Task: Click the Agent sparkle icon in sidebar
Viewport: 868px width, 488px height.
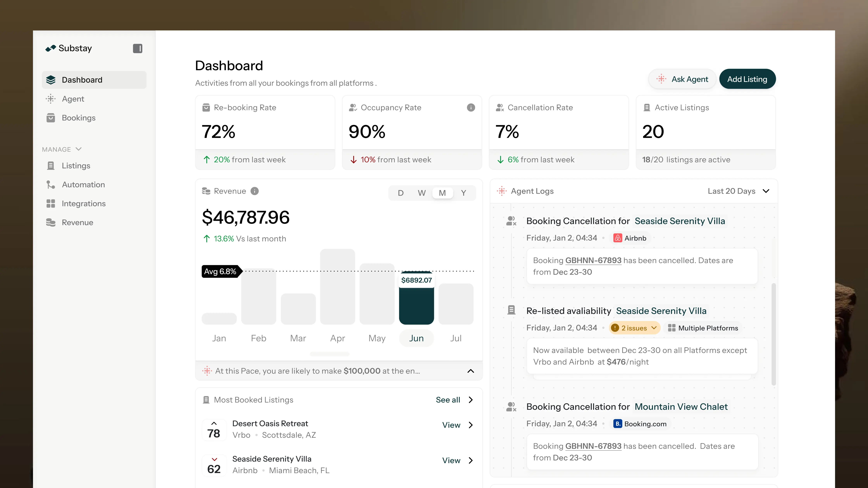Action: point(51,99)
